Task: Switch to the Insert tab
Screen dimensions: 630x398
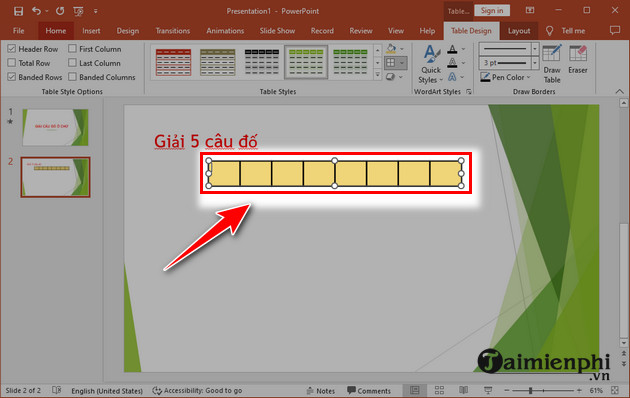Action: click(x=91, y=31)
